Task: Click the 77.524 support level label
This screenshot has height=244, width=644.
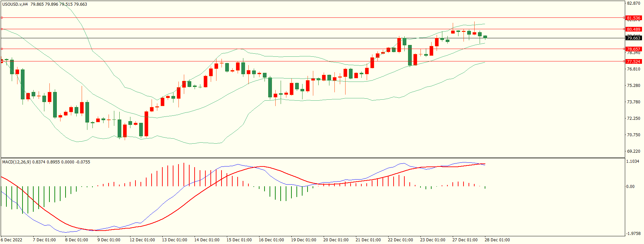Action: (x=633, y=61)
